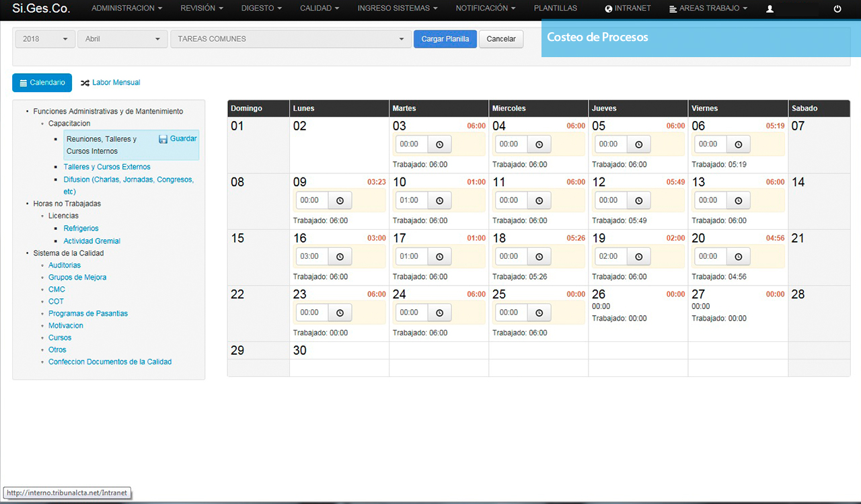Screen dimensions: 861x504
Task: Open the time picker for day 10
Action: click(439, 200)
